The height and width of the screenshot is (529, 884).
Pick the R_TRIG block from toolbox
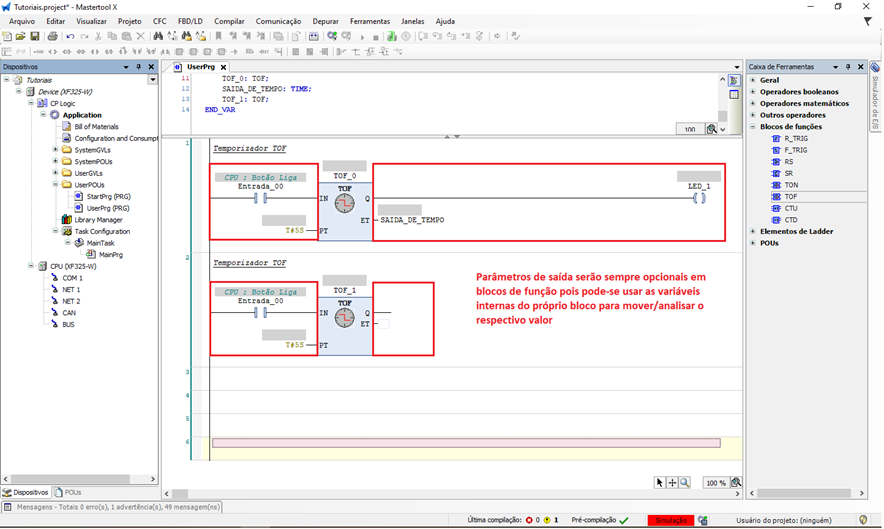click(795, 138)
